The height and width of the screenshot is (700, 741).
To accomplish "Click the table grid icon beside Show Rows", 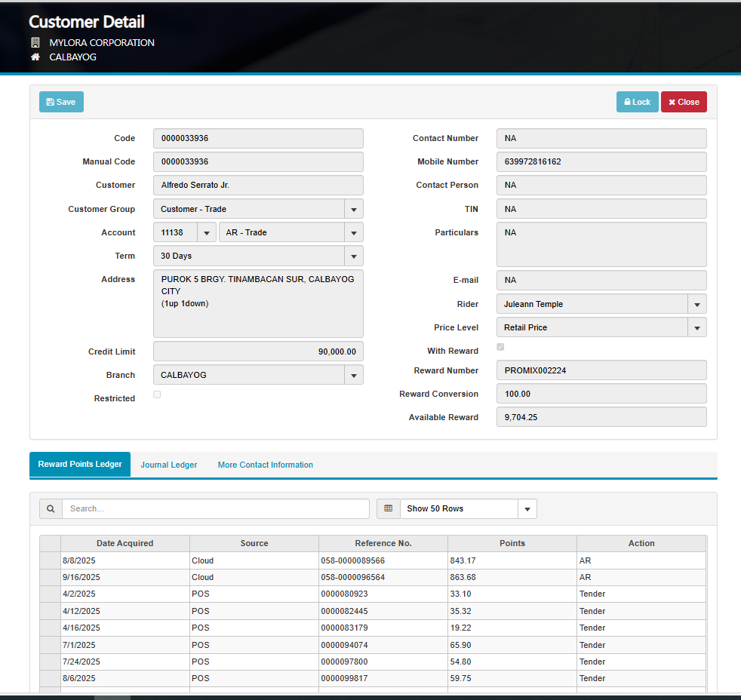I will tap(388, 508).
